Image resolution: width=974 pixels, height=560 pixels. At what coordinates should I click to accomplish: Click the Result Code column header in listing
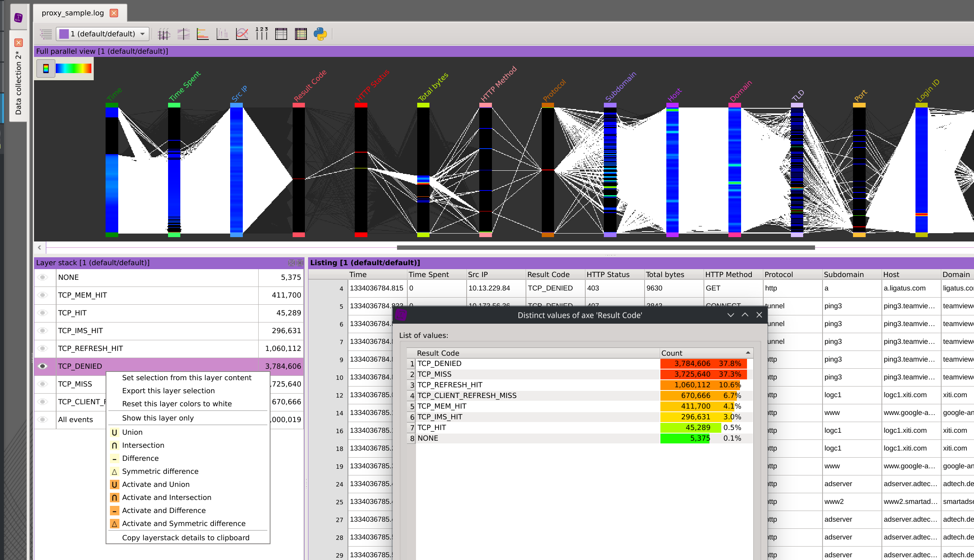(548, 274)
